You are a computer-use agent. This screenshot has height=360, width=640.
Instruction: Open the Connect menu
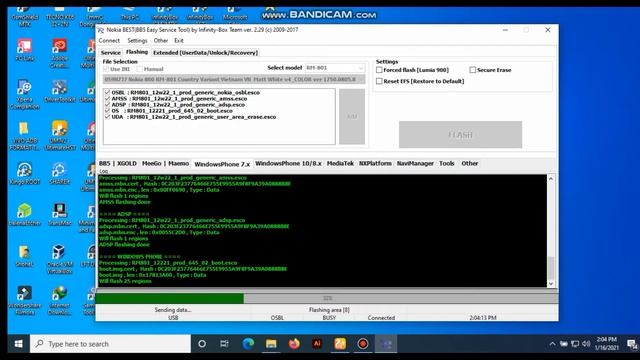click(x=109, y=40)
